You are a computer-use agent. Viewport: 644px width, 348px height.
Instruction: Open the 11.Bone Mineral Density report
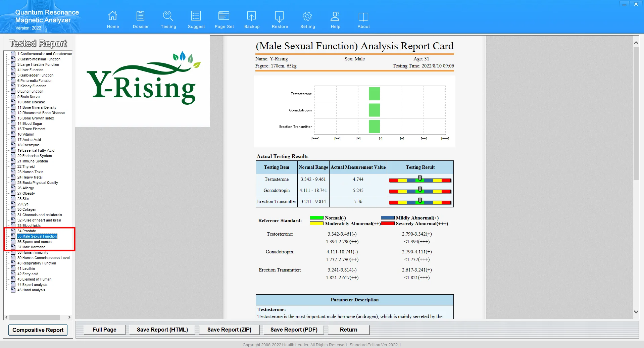coord(37,107)
